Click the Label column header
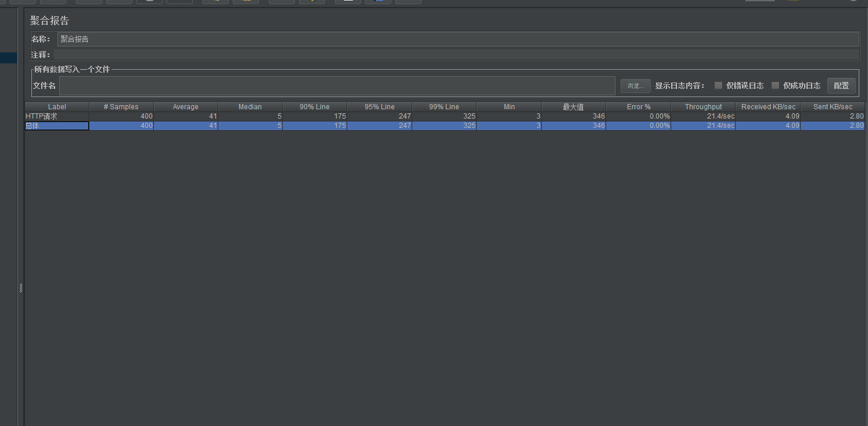The image size is (868, 426). click(57, 107)
